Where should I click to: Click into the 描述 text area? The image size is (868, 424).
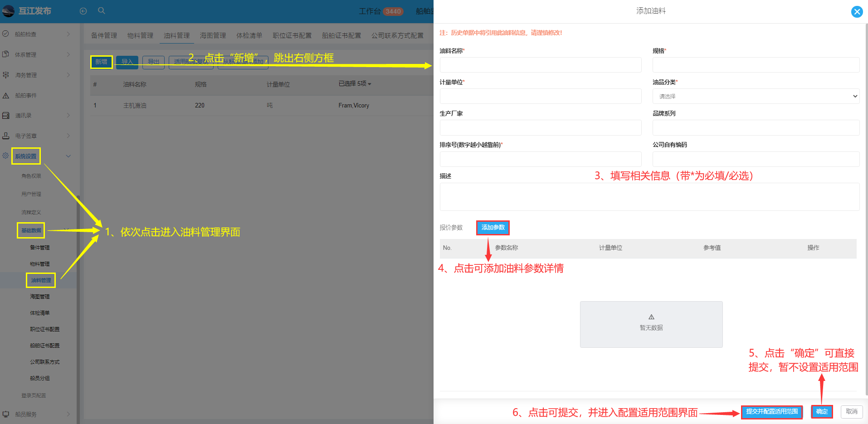point(649,197)
